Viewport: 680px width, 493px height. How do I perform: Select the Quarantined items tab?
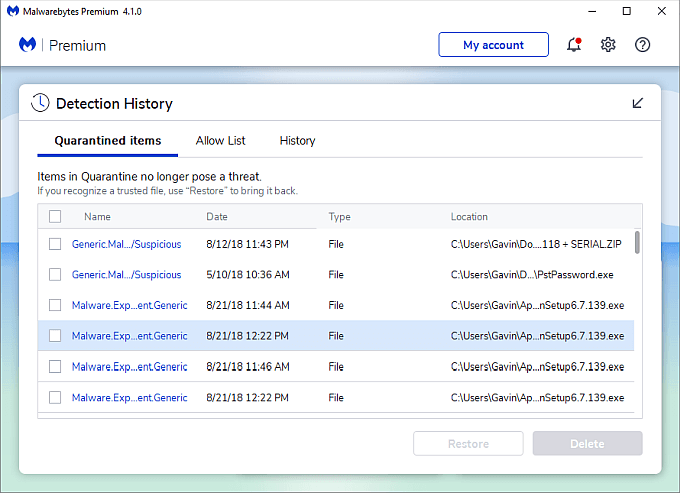(108, 141)
